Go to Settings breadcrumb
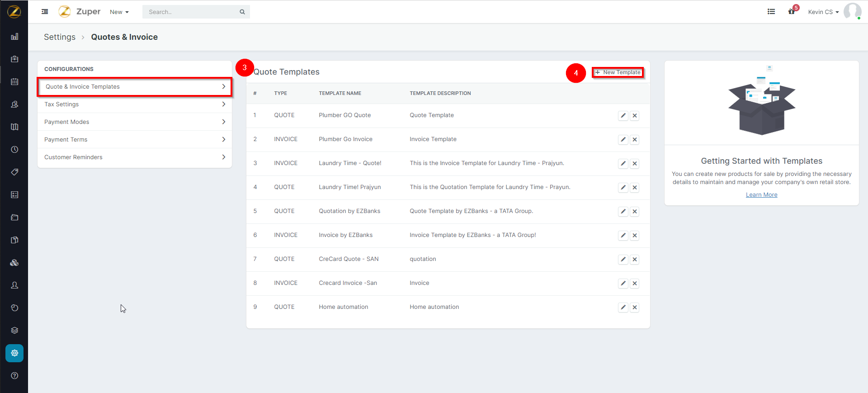 pos(60,37)
